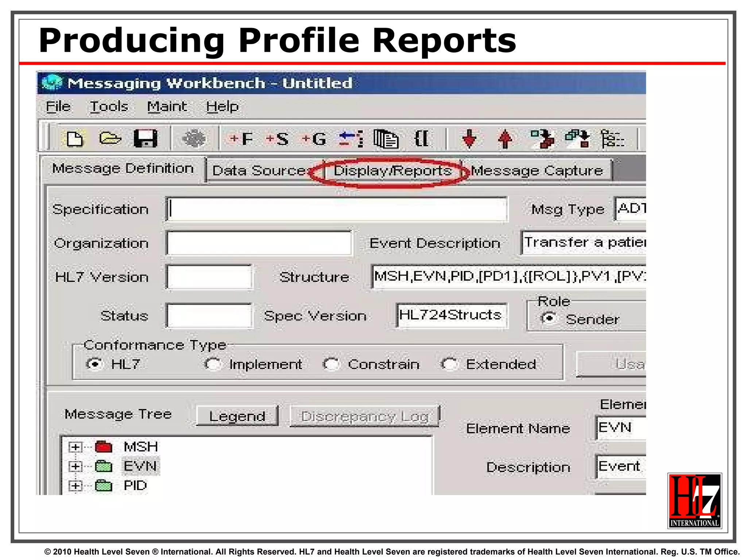Click the Discrepancy Log button
The image size is (747, 560).
click(365, 416)
